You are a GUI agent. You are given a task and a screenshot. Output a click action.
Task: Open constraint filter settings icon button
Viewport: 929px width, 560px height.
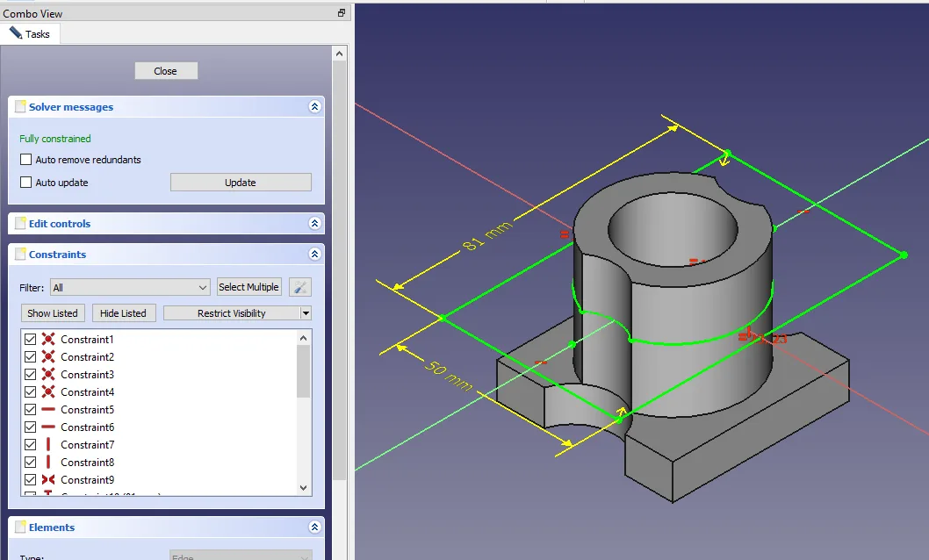coord(300,287)
